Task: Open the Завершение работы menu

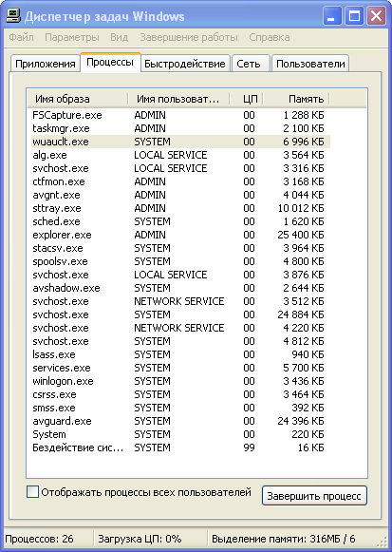Action: click(189, 37)
